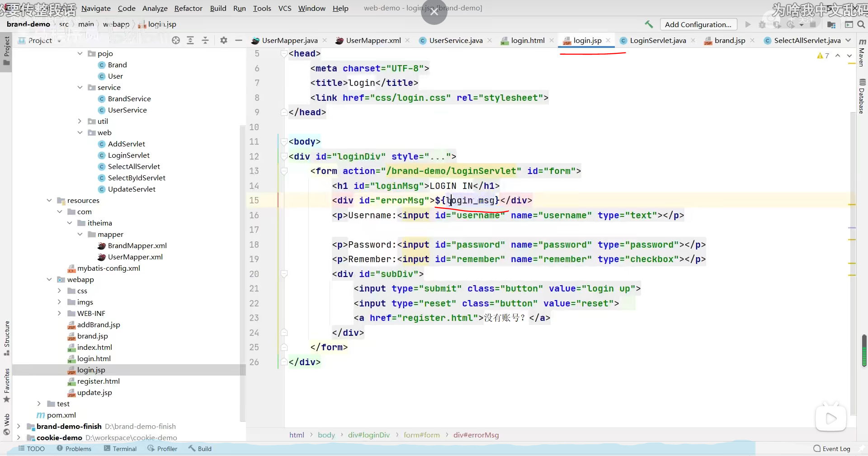The width and height of the screenshot is (868, 456).
Task: Open the Refactor menu
Action: pyautogui.click(x=189, y=8)
